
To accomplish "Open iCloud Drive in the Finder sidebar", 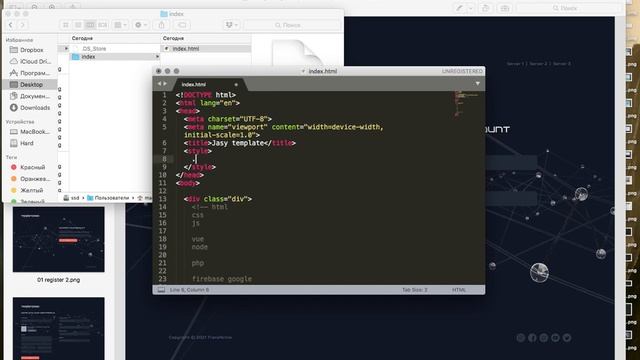I will click(31, 61).
